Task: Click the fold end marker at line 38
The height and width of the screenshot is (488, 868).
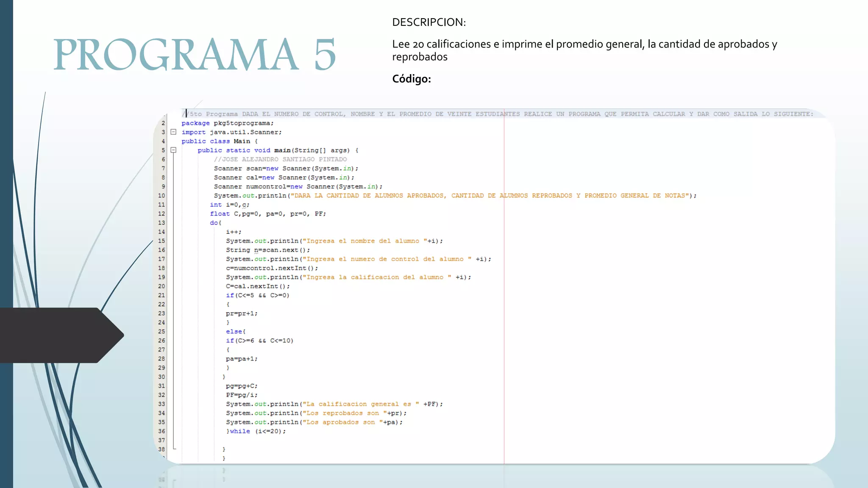Action: pyautogui.click(x=174, y=449)
